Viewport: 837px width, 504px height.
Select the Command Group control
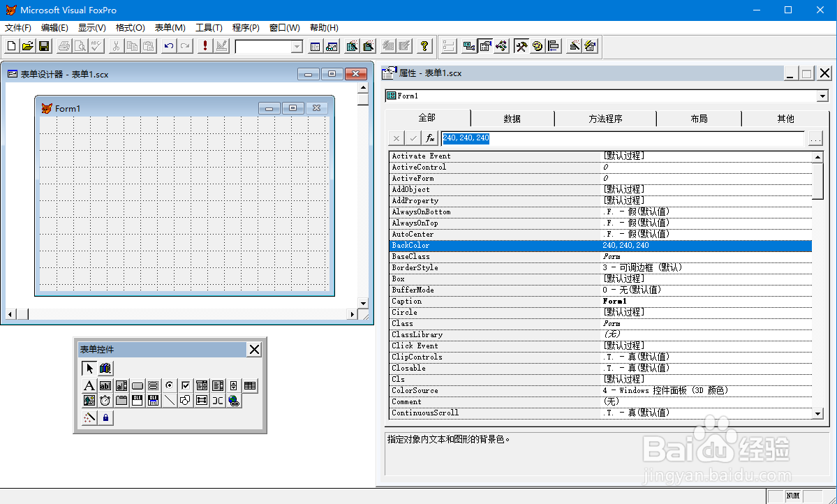click(153, 385)
